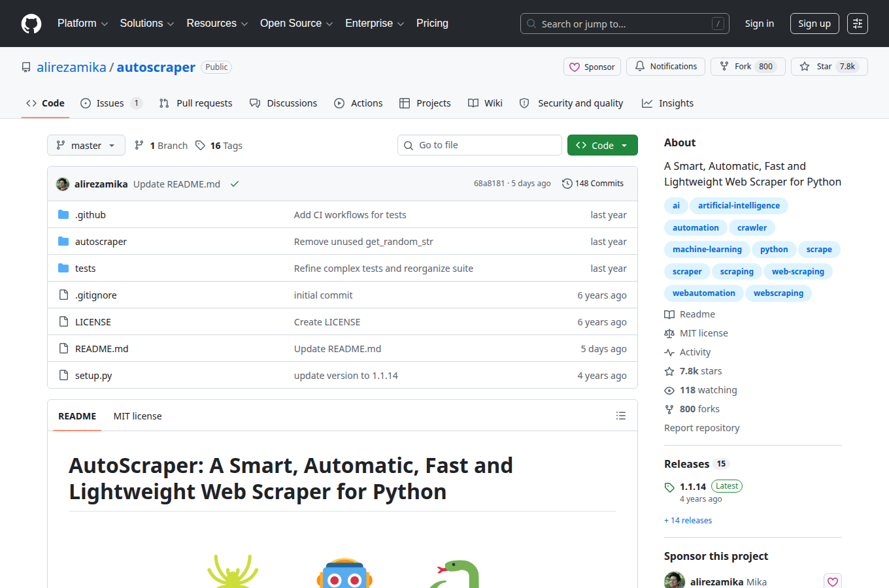Click the setup.py file icon
Screen dimensions: 889x588
tap(63, 376)
